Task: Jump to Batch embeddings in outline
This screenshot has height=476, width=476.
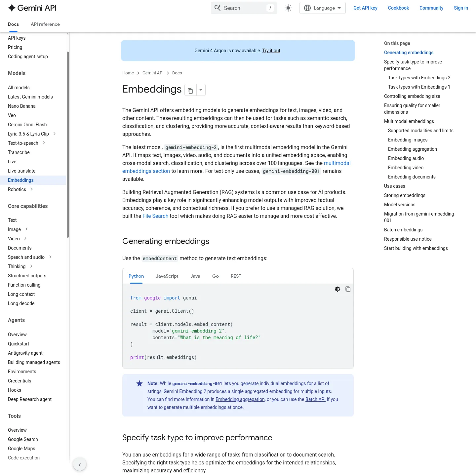Action: (x=403, y=230)
